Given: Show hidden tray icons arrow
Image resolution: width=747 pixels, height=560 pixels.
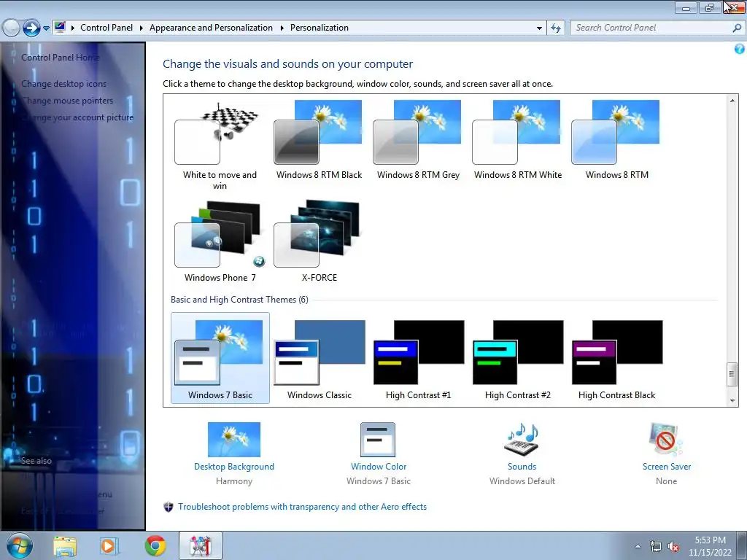Looking at the screenshot, I should [x=638, y=546].
